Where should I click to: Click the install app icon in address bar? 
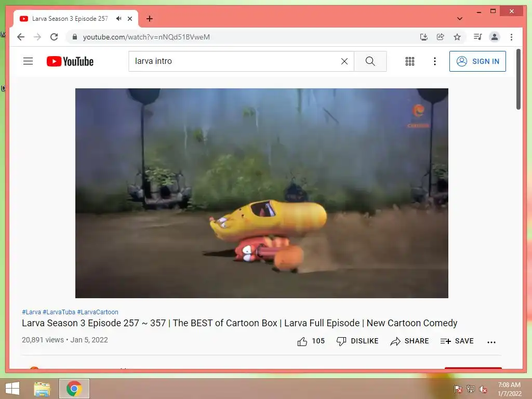[424, 37]
